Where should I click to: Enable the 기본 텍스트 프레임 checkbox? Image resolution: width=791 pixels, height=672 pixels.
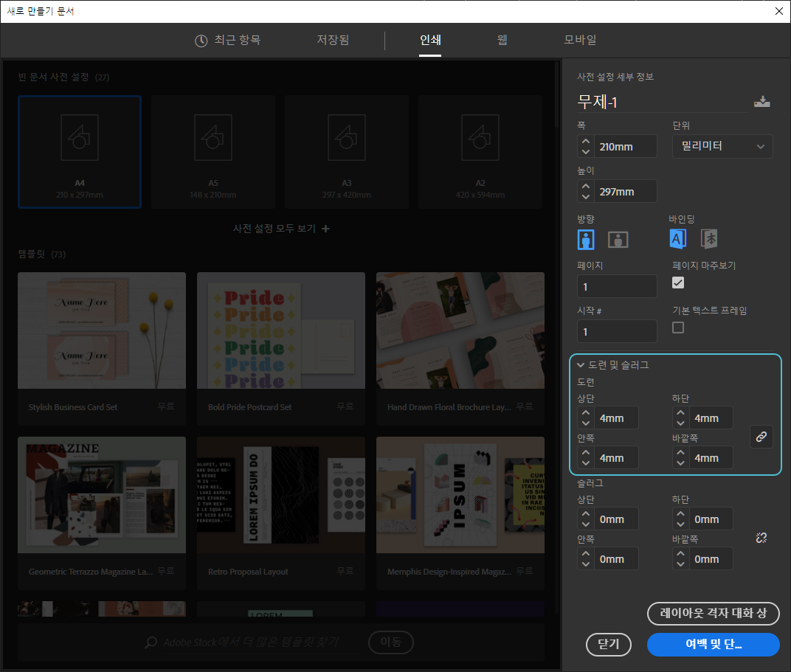pyautogui.click(x=678, y=328)
